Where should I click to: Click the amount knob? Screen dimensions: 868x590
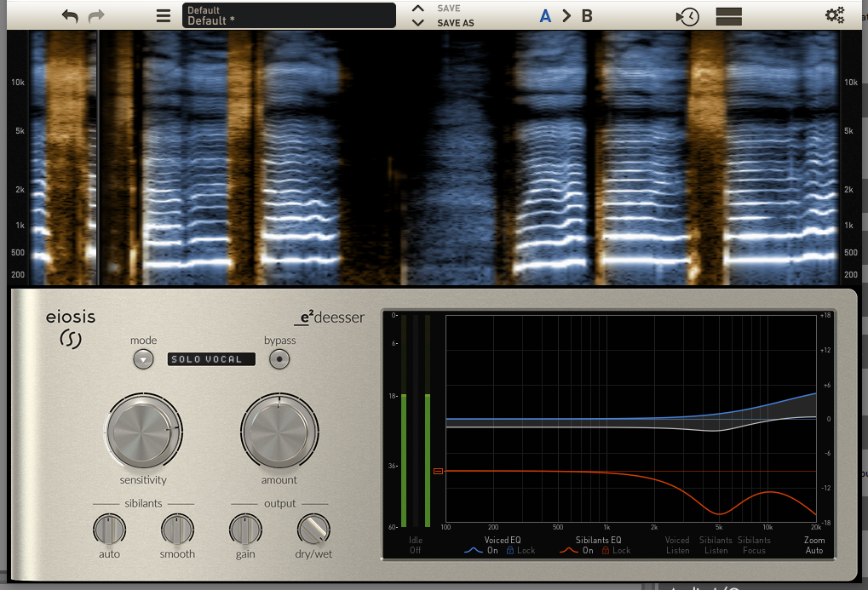point(279,431)
